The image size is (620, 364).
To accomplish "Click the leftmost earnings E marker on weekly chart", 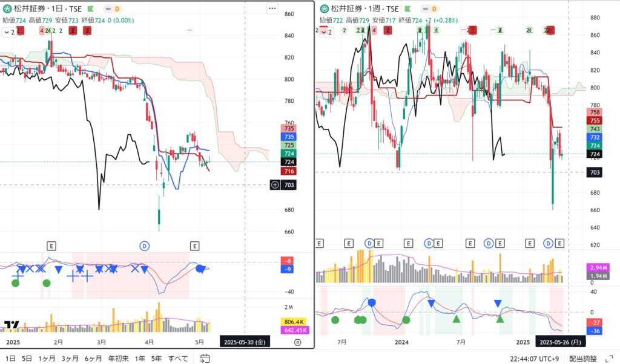I will (x=320, y=243).
